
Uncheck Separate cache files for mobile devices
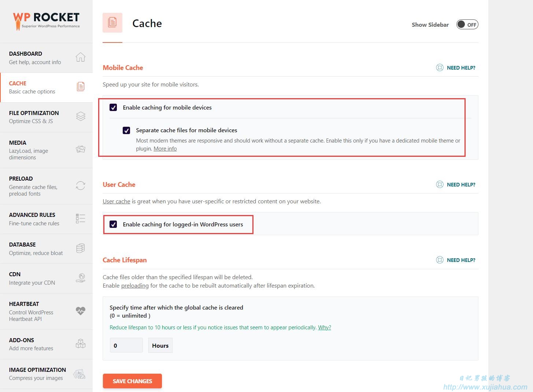[x=126, y=130]
